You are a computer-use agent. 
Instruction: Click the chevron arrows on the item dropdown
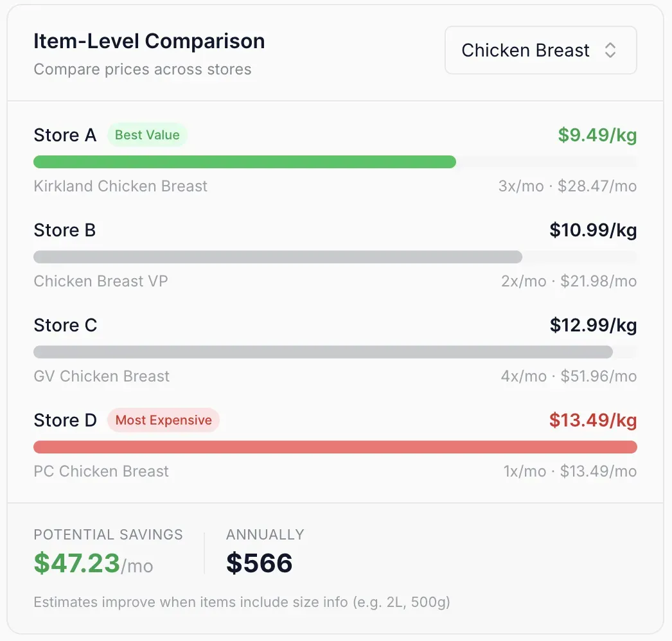coord(611,50)
